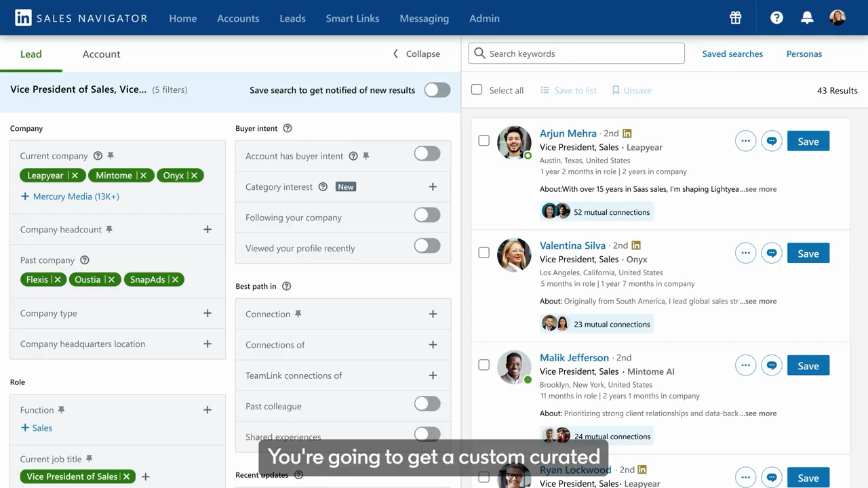Image resolution: width=868 pixels, height=488 pixels.
Task: Expand TeamLink connections of filter
Action: click(433, 375)
